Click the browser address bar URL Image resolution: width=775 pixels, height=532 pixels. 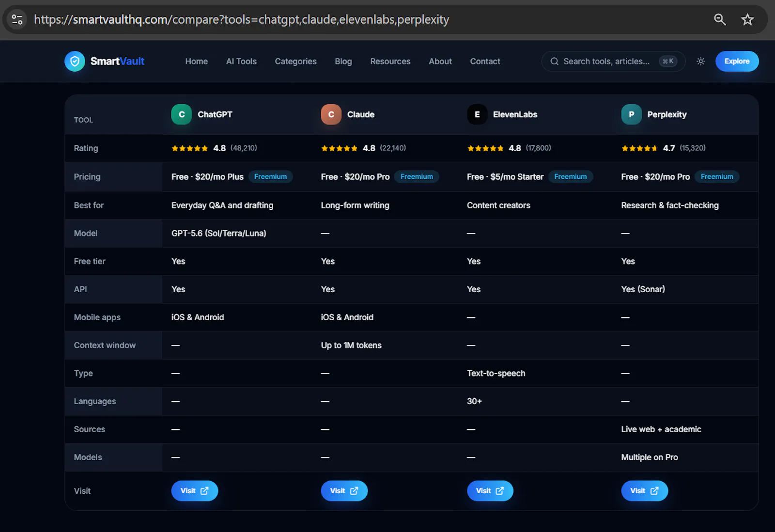point(241,19)
